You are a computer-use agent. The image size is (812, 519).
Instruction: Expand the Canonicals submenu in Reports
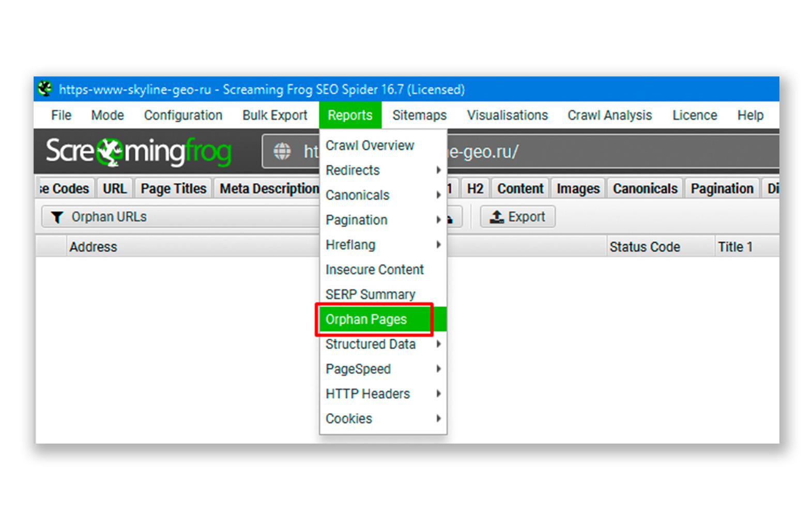(x=383, y=195)
